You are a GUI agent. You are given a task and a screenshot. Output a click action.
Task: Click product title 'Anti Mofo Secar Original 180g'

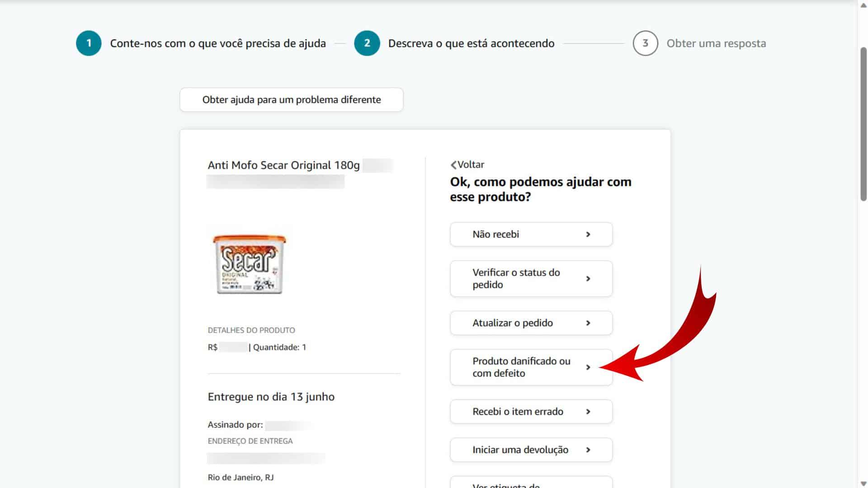283,165
